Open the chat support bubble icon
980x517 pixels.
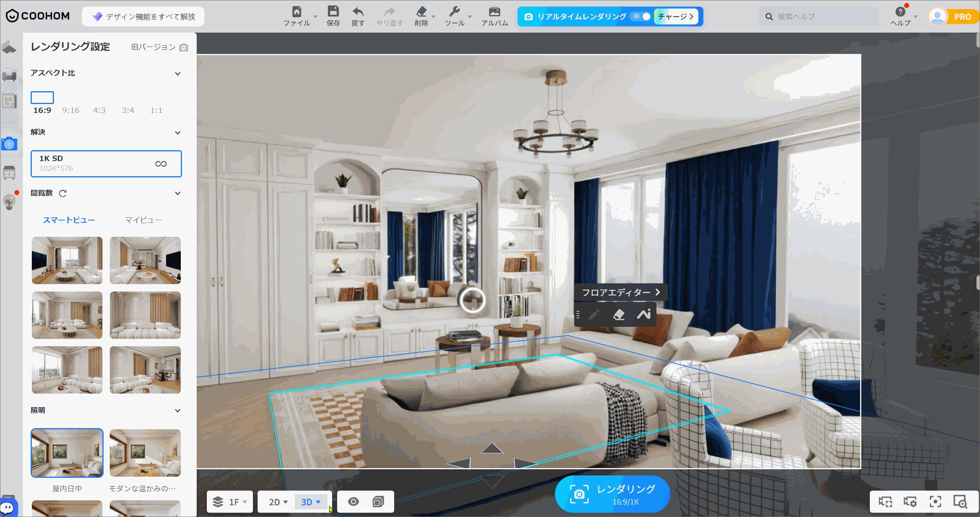pos(8,508)
